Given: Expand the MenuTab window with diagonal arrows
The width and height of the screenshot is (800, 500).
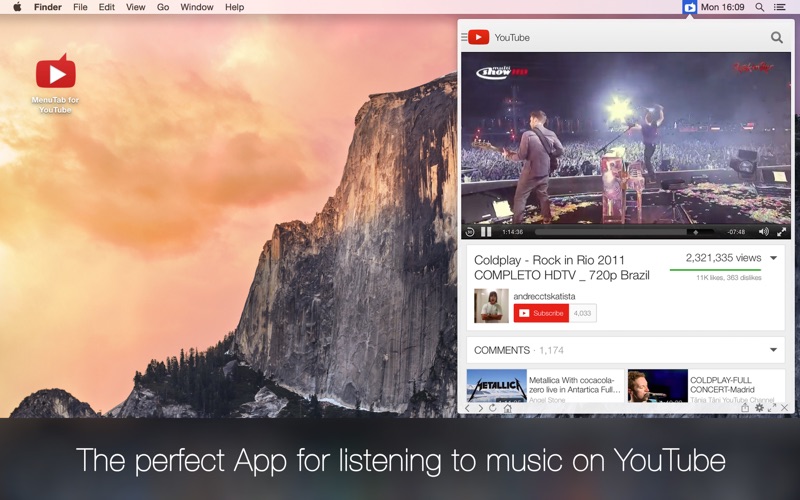Looking at the screenshot, I should (x=772, y=408).
